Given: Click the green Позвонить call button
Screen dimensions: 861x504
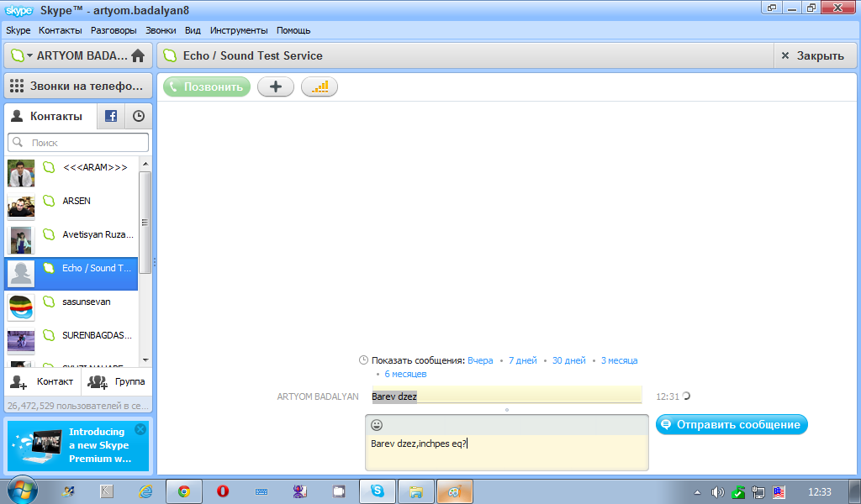Looking at the screenshot, I should (x=207, y=87).
